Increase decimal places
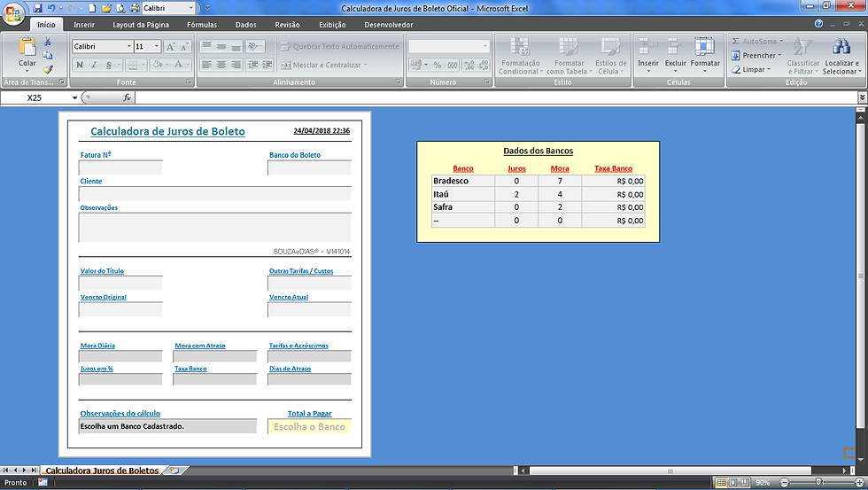The image size is (868, 490). (469, 65)
